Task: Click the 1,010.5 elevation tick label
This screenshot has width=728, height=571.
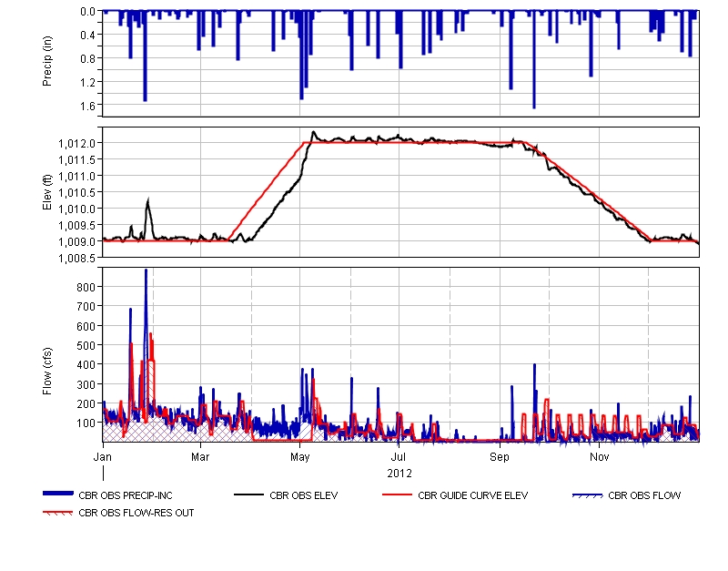Action: click(77, 193)
